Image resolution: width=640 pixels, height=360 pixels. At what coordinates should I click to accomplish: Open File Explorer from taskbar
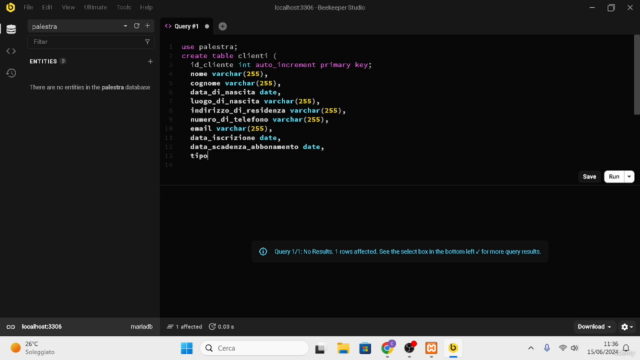(343, 348)
